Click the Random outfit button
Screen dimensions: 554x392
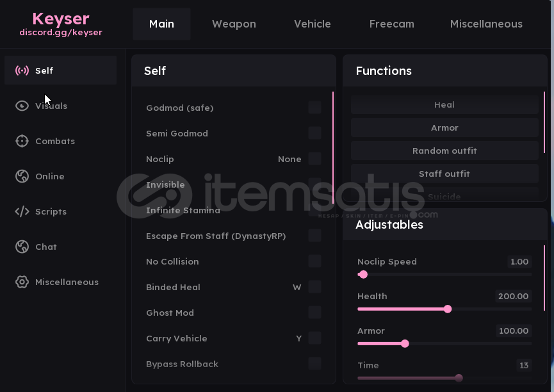coord(444,151)
